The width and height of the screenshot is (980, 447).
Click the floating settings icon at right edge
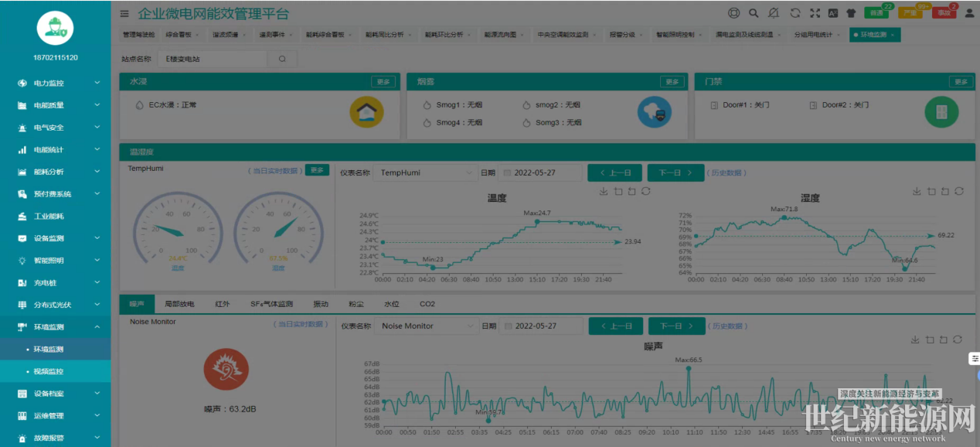[975, 359]
